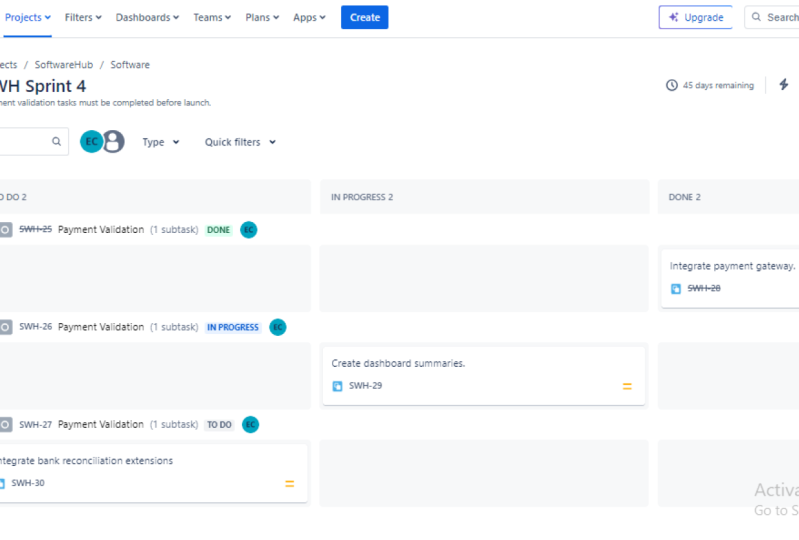The image size is (799, 540).
Task: Filter by the EC avatar at top
Action: (91, 142)
